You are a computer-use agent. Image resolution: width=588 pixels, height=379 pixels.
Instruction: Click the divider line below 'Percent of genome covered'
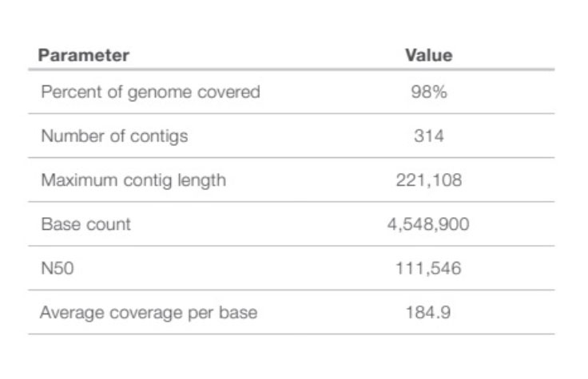292,113
